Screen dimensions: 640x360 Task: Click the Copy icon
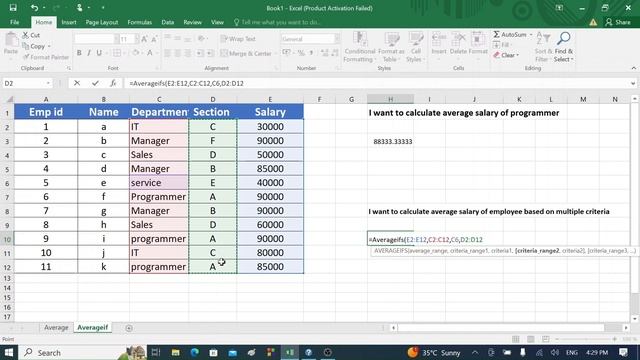(x=26, y=46)
